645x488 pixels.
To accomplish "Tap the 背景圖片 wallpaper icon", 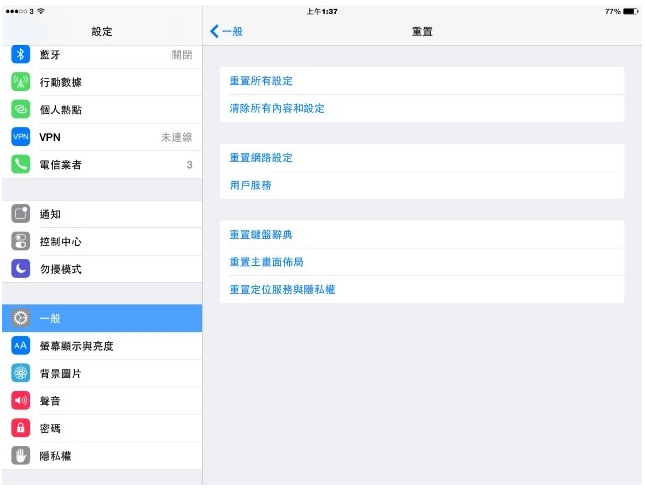I will [21, 373].
